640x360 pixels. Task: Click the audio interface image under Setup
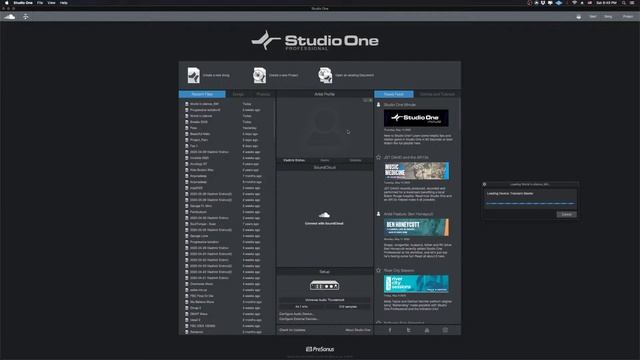coord(324,285)
